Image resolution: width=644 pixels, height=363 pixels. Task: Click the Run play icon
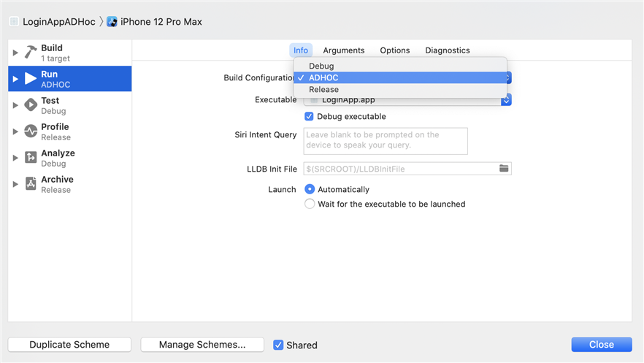(31, 78)
